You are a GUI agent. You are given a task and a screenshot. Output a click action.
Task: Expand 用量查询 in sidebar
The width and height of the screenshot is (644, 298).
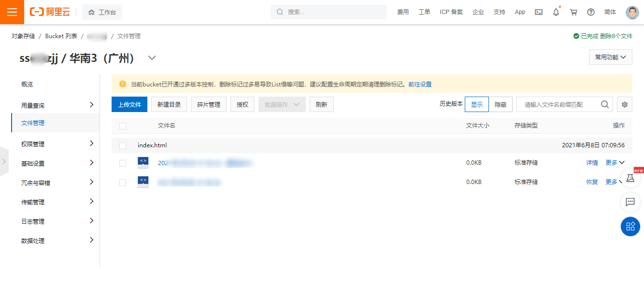[91, 105]
